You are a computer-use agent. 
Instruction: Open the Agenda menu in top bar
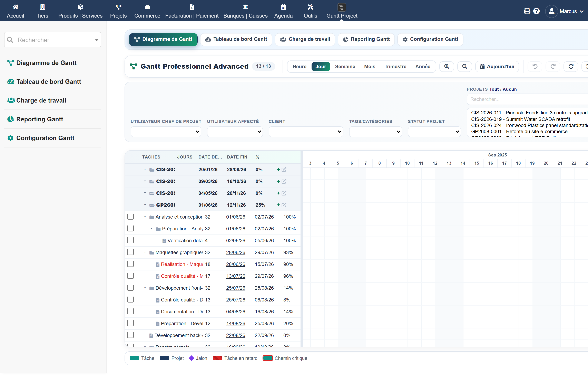[x=283, y=11]
